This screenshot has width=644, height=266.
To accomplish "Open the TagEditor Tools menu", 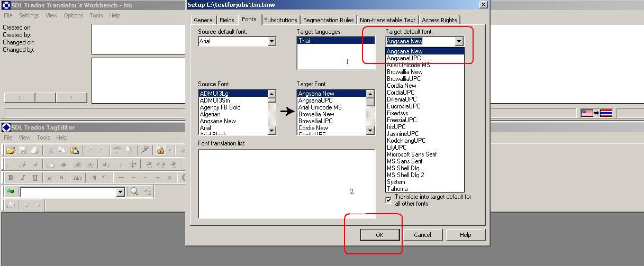I will [x=43, y=137].
